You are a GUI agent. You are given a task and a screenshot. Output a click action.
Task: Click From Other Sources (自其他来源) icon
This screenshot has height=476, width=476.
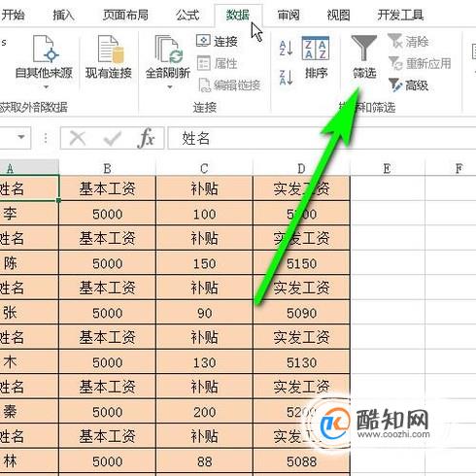(x=45, y=50)
